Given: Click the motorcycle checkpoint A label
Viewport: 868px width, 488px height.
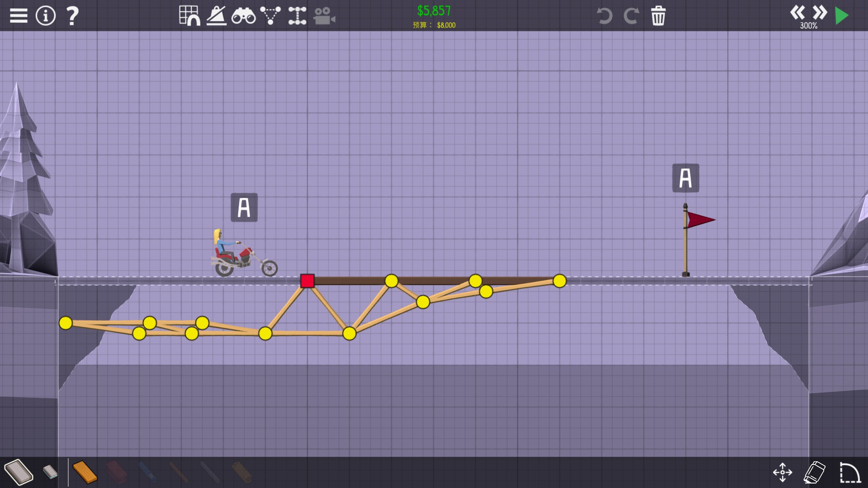Looking at the screenshot, I should click(x=244, y=207).
